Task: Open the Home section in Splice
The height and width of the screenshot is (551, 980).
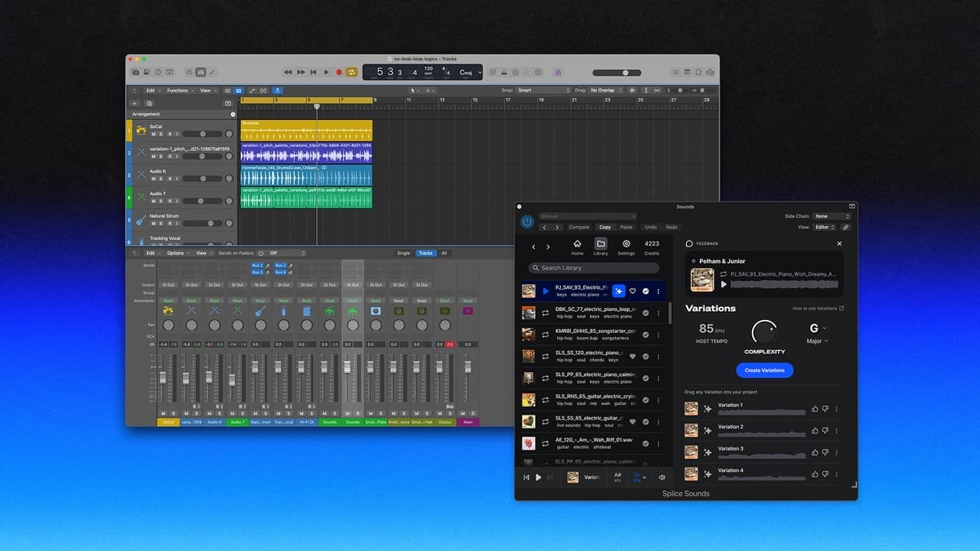Action: tap(577, 244)
